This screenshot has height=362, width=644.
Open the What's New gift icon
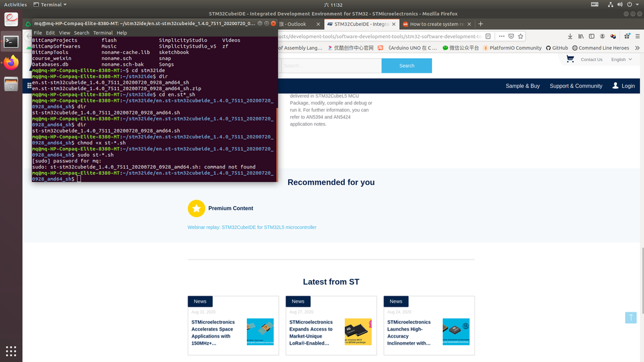[x=627, y=36]
